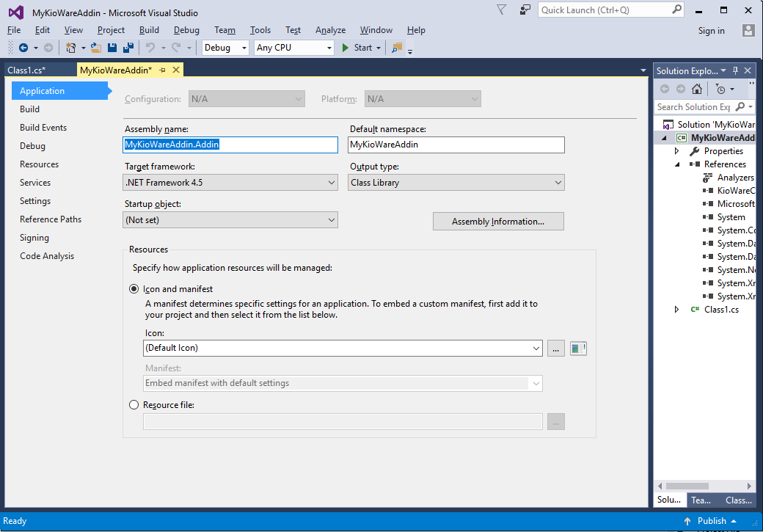Select the Icon and manifest radio button

coord(134,289)
